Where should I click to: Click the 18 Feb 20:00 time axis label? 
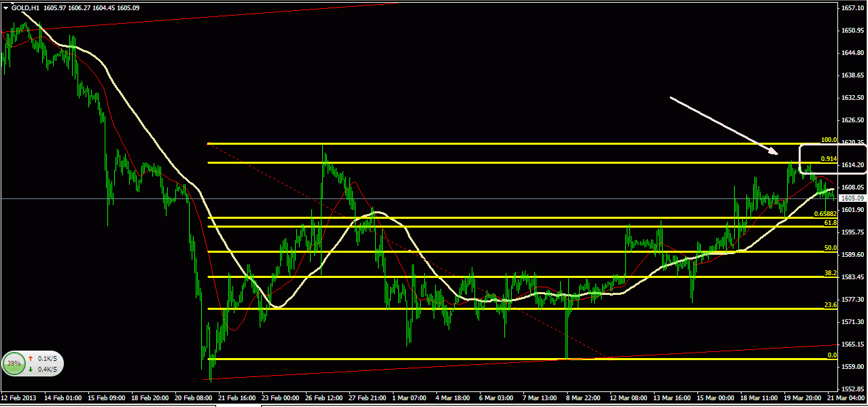click(150, 397)
